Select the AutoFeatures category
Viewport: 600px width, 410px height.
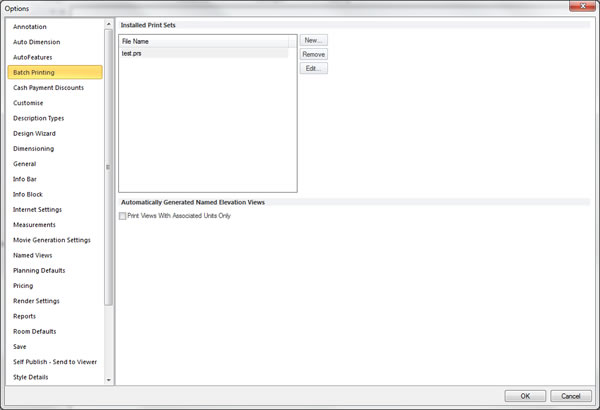tap(33, 57)
